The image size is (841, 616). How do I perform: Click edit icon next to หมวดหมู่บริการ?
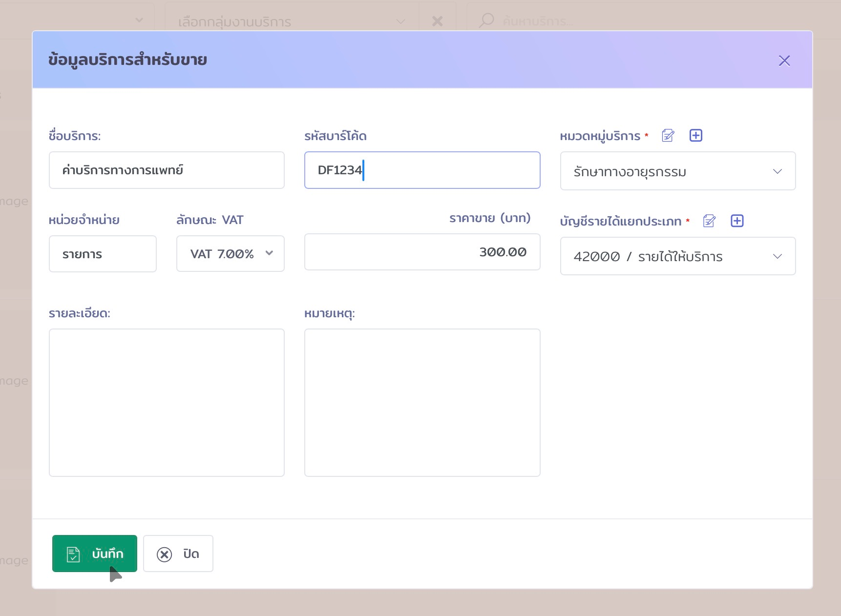668,136
